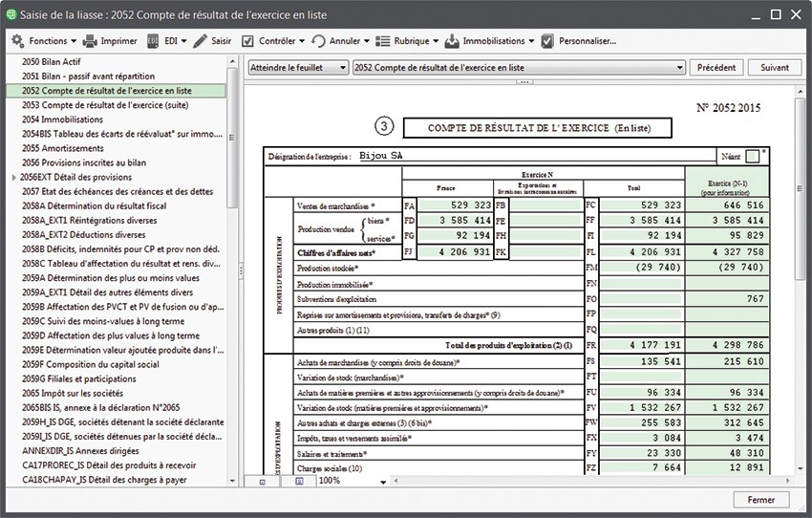Tick the Néant checkbox

coord(753,156)
